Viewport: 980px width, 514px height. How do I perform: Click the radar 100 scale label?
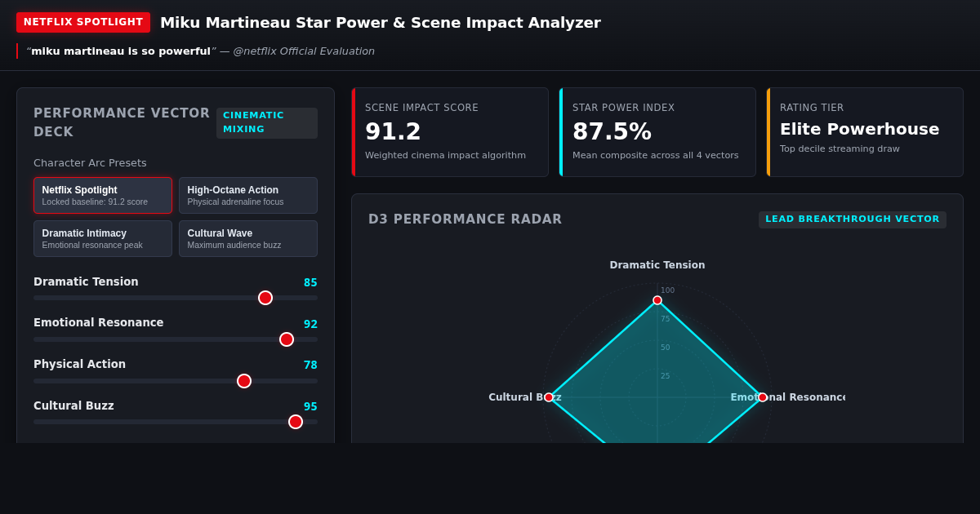(x=668, y=290)
